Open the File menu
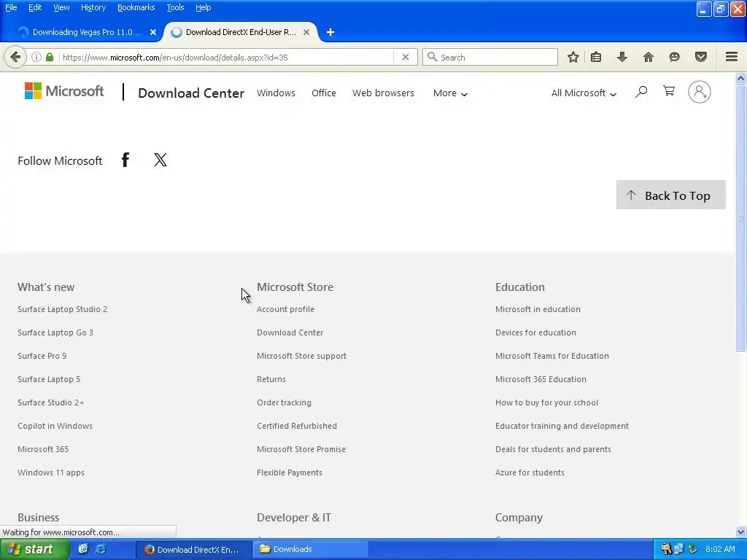 (x=11, y=7)
